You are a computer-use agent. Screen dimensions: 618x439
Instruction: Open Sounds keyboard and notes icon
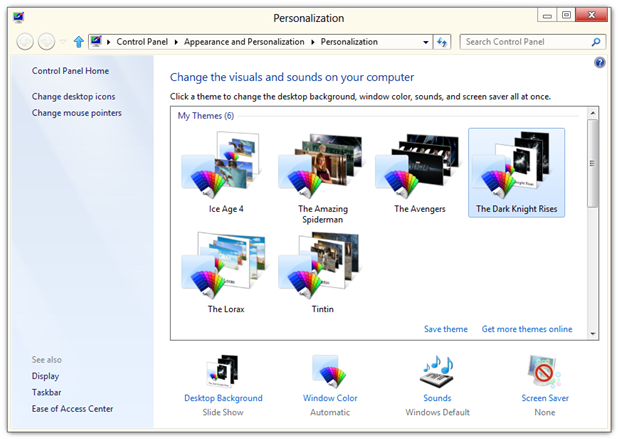coord(437,371)
